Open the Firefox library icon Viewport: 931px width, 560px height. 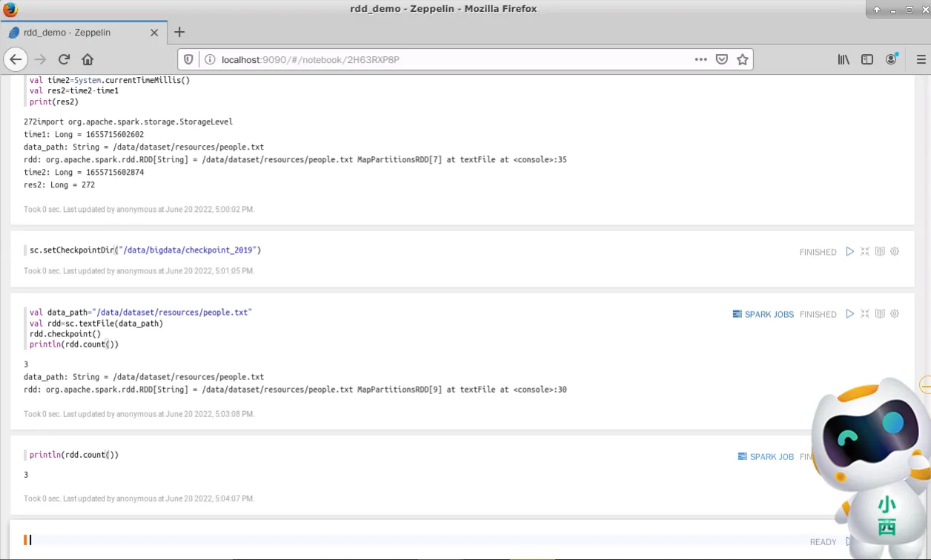click(x=844, y=59)
